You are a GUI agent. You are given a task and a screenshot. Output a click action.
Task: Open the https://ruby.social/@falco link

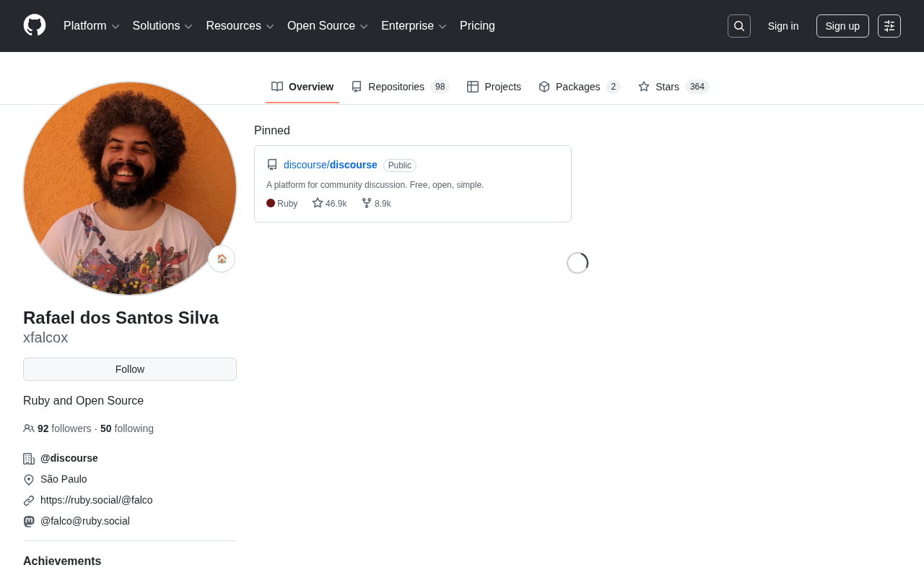[x=97, y=500]
